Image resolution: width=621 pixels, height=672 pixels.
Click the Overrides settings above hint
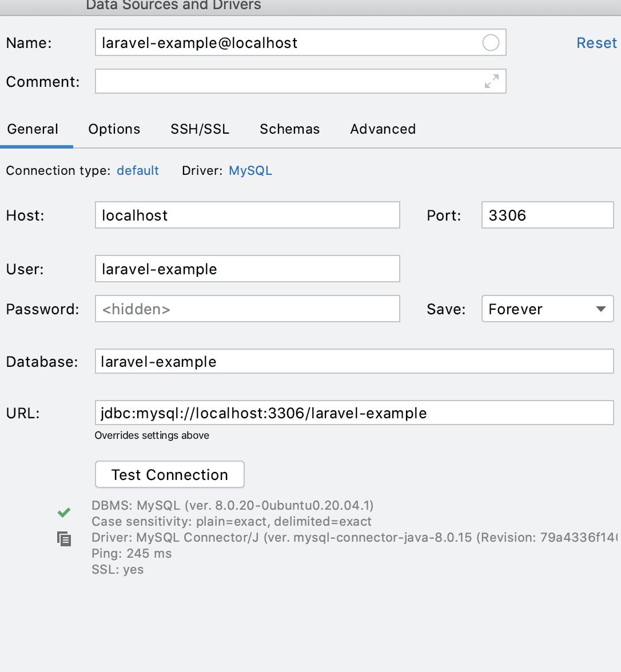pyautogui.click(x=152, y=435)
